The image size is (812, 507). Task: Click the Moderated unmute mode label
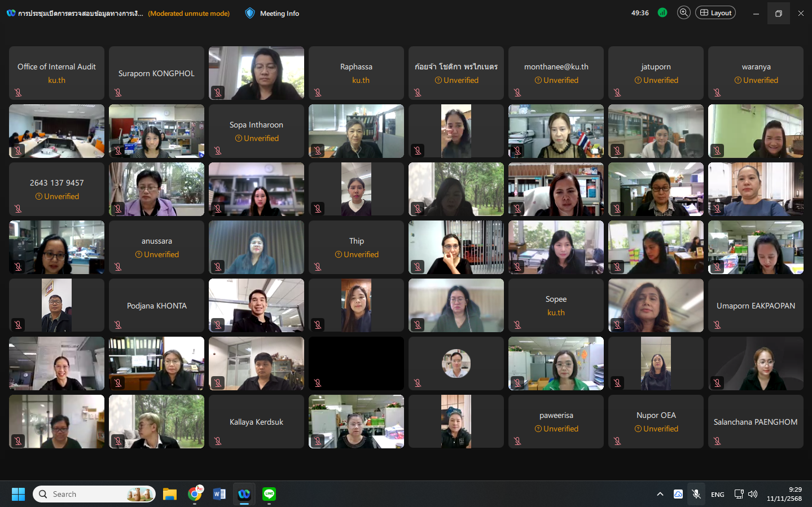pos(188,14)
